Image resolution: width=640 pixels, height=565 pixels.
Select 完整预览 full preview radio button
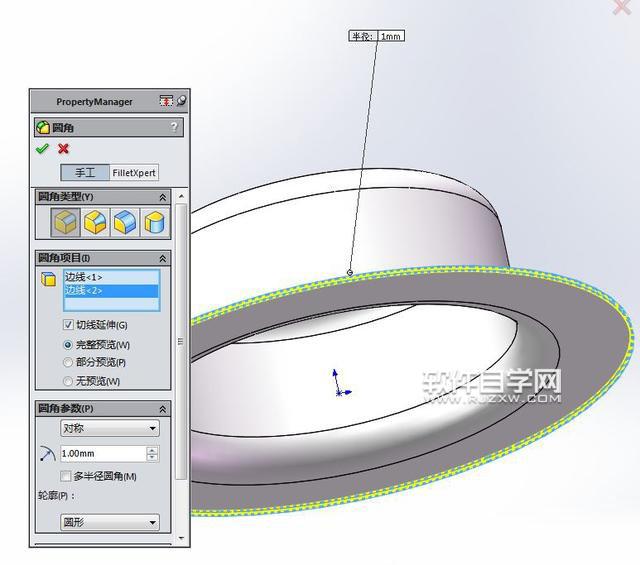tap(68, 345)
